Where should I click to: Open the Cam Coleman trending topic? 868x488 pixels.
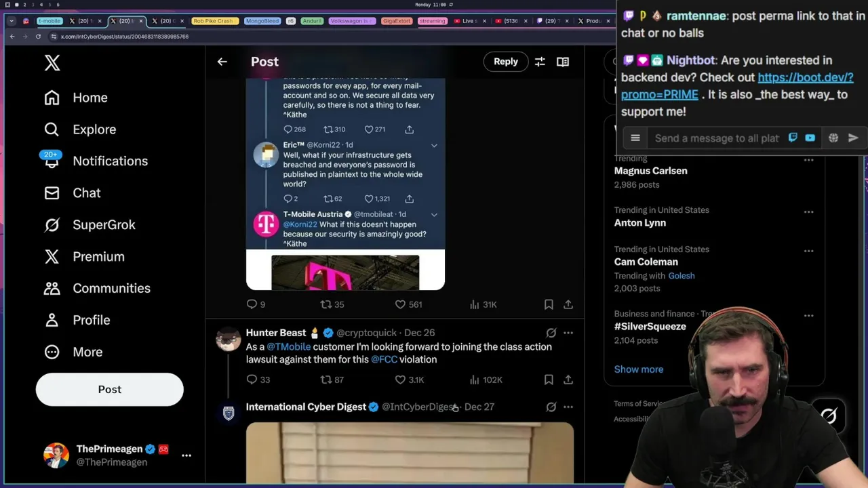(646, 262)
